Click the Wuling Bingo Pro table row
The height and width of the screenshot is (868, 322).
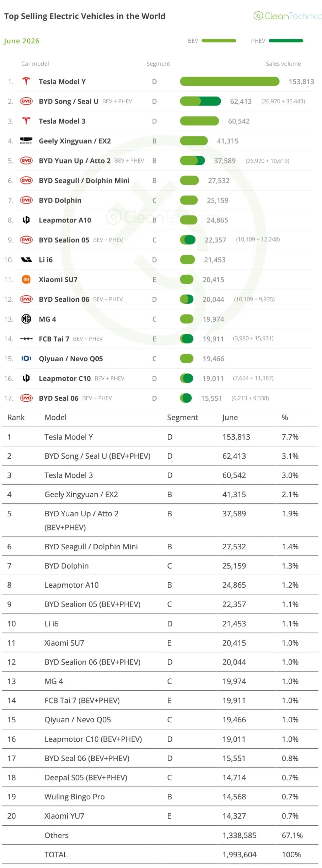tap(160, 797)
